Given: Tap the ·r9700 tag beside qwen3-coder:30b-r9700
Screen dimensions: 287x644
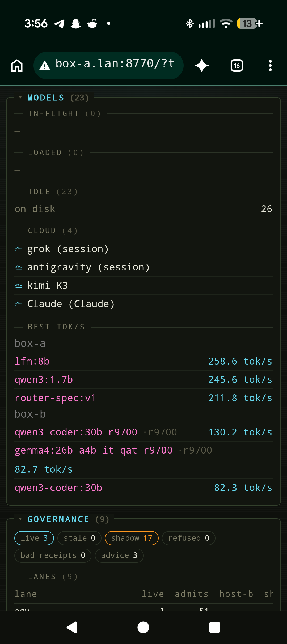Looking at the screenshot, I should [160, 432].
